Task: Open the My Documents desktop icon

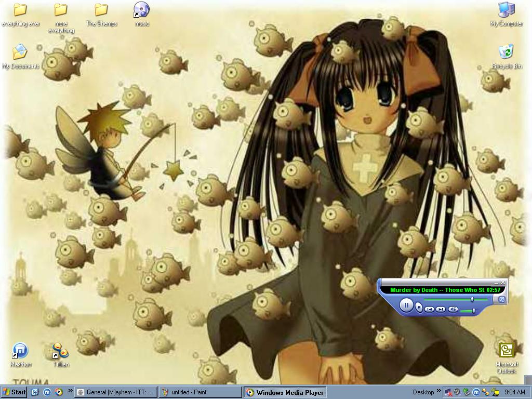Action: click(20, 57)
